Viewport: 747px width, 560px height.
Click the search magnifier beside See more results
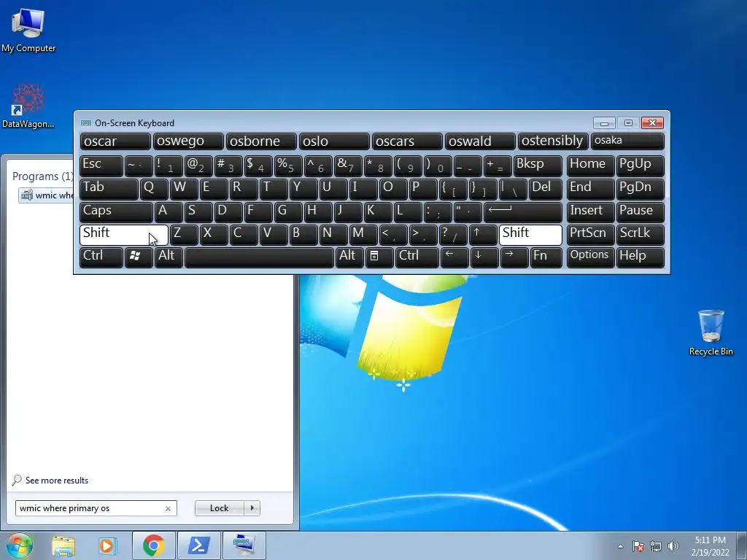click(x=17, y=480)
